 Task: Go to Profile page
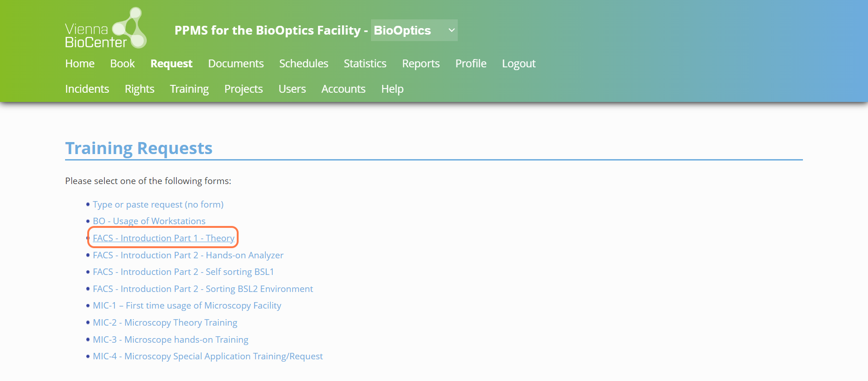pyautogui.click(x=471, y=64)
